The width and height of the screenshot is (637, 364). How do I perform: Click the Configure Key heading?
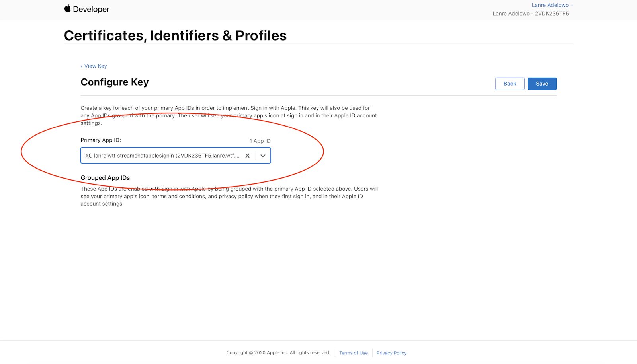coord(115,82)
